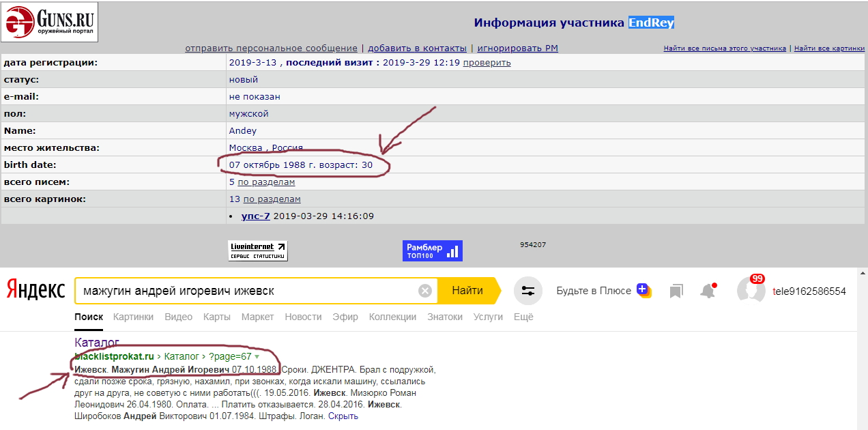Click отправить персональное сообщение link
The image size is (868, 430).
click(271, 48)
